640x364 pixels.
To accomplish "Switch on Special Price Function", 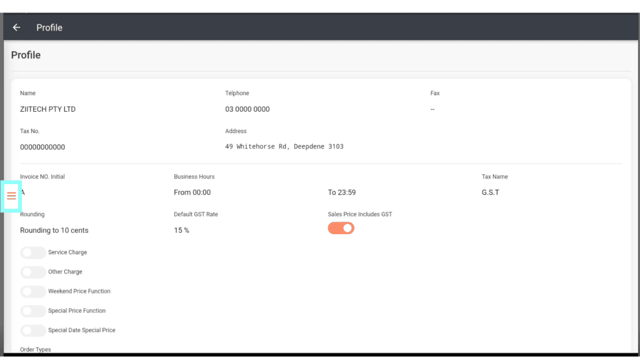I will (x=32, y=311).
